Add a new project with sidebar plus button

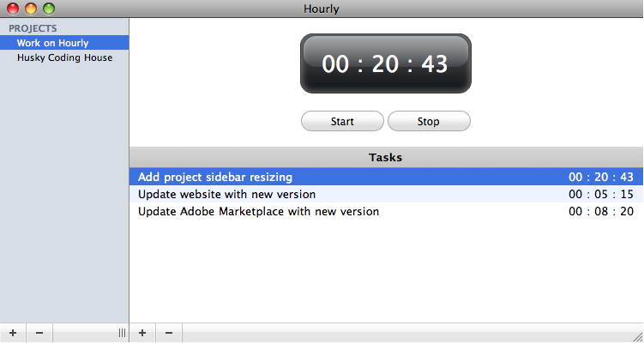pyautogui.click(x=13, y=333)
